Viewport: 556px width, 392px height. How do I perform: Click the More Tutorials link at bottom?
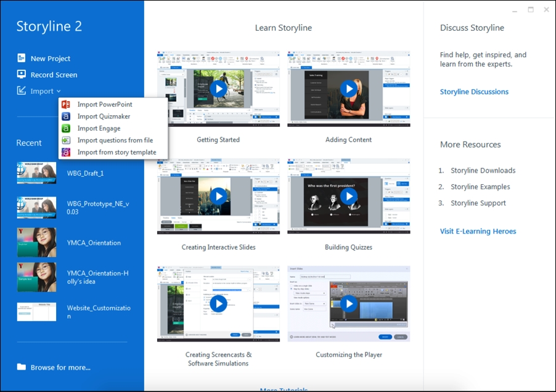click(x=284, y=390)
